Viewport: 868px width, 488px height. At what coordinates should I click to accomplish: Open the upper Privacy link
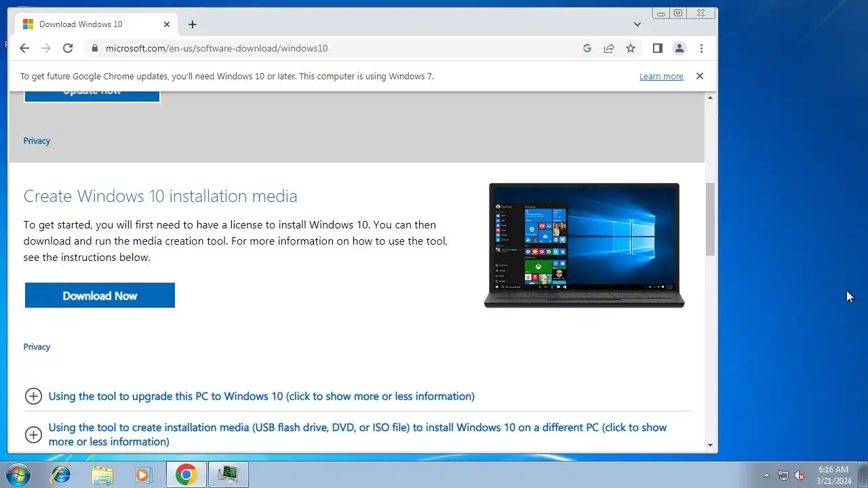pyautogui.click(x=37, y=141)
